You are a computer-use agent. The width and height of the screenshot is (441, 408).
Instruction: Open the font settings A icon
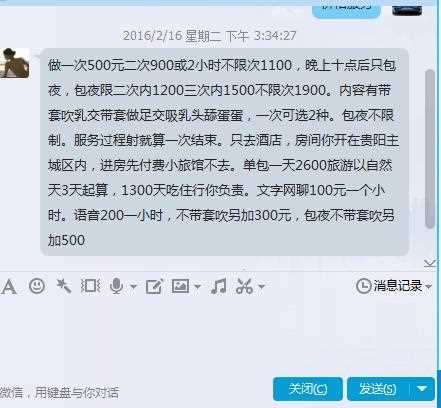coord(9,287)
